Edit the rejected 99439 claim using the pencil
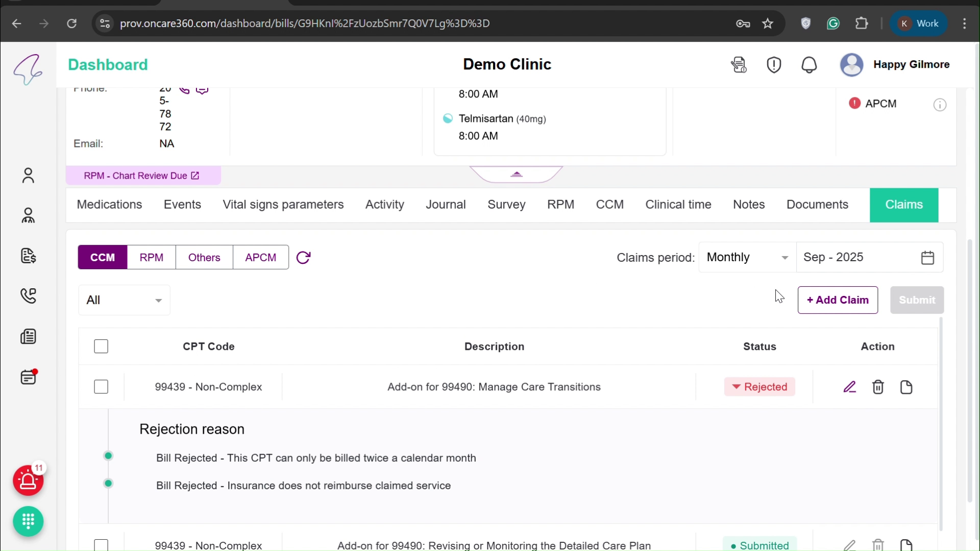The width and height of the screenshot is (980, 551). click(850, 387)
